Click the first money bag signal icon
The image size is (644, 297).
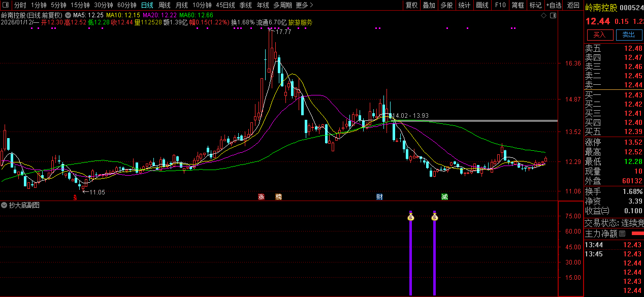click(410, 217)
